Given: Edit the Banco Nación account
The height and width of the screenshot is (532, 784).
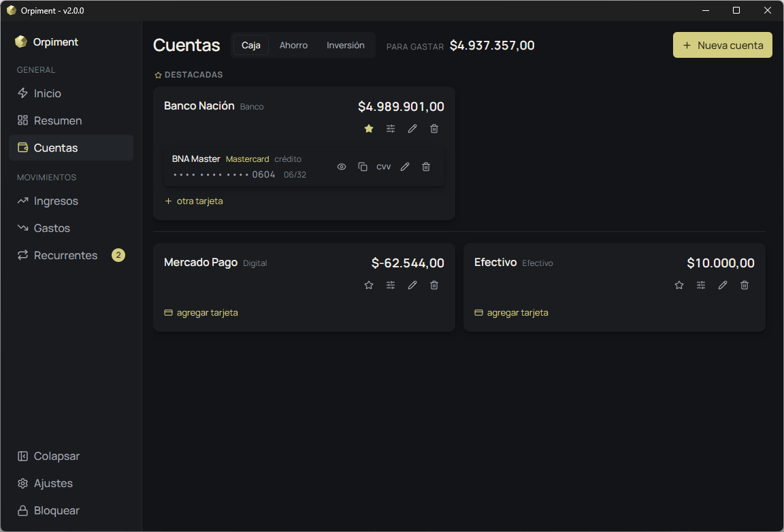Looking at the screenshot, I should (x=412, y=129).
